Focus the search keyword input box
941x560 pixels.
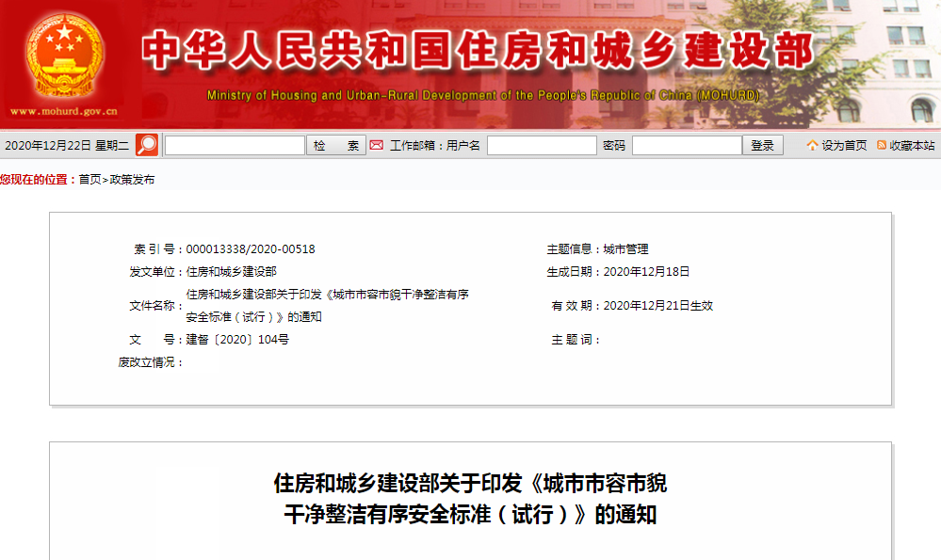(x=235, y=145)
